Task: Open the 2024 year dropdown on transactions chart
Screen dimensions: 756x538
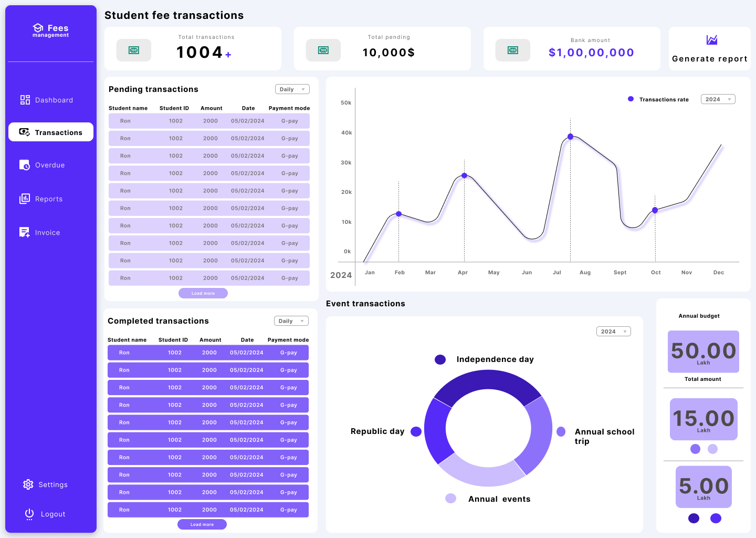Action: [x=718, y=99]
